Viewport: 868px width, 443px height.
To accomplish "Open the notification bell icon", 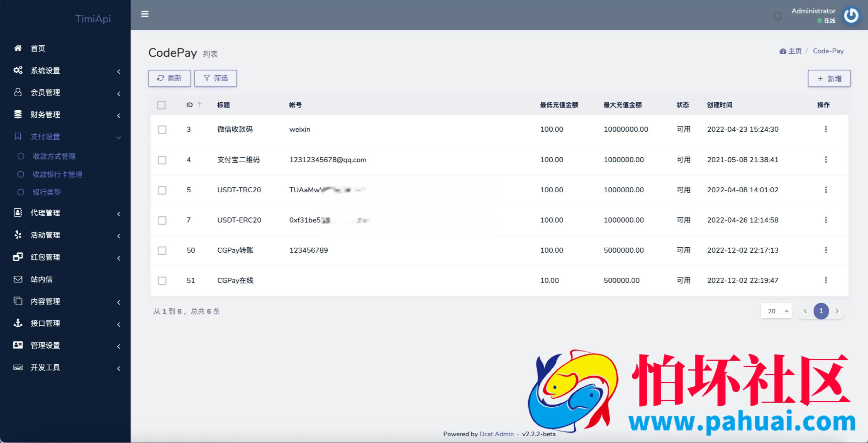I will point(777,16).
